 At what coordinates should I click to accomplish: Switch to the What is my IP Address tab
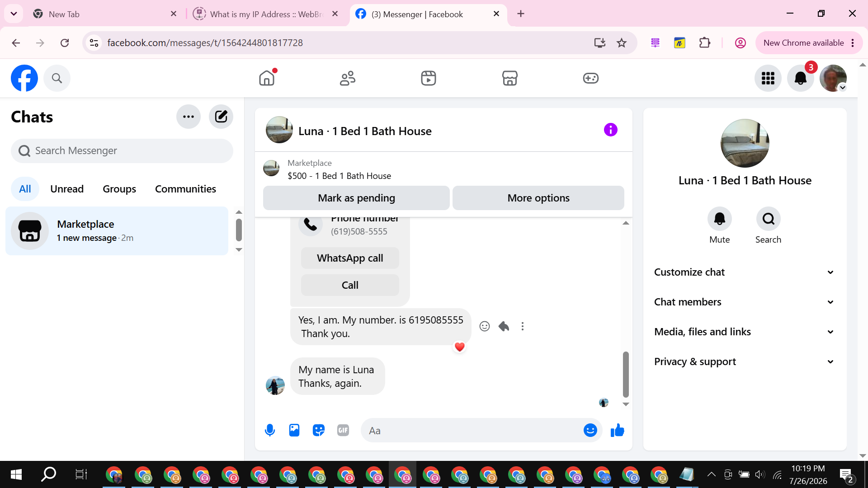(266, 14)
